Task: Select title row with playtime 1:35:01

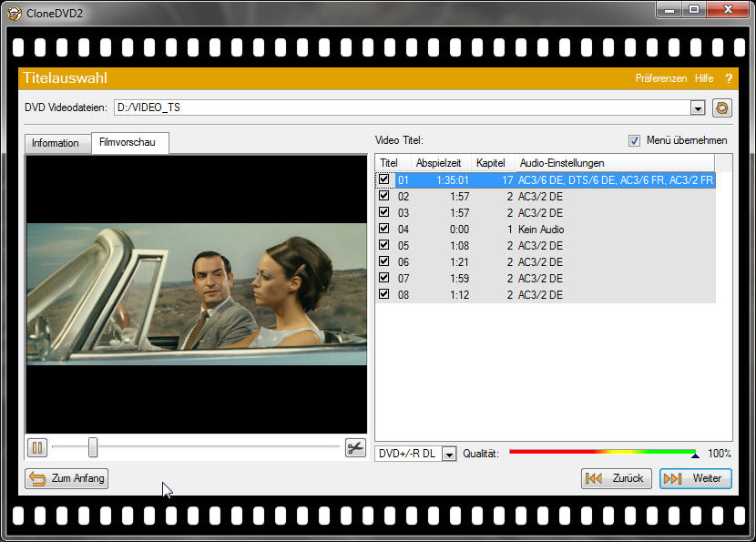Action: coord(546,180)
